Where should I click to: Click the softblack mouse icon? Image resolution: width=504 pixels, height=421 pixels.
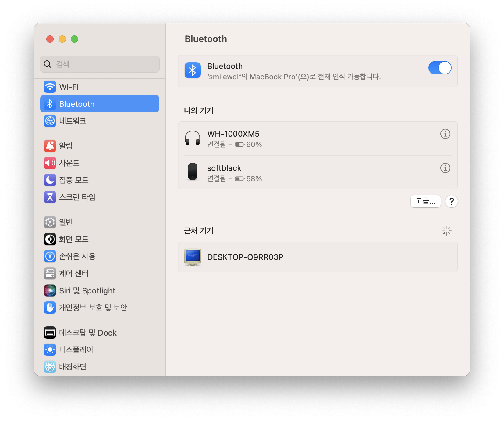193,172
